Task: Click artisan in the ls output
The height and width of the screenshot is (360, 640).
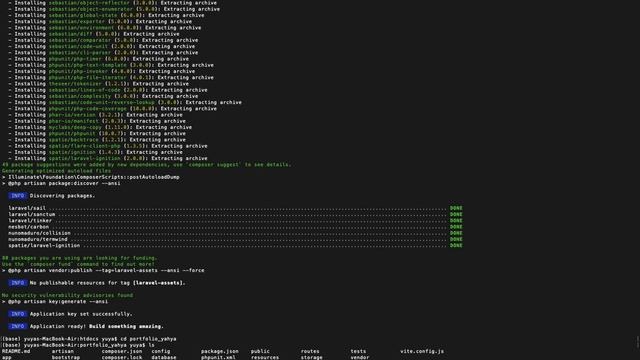Action: 63,351
